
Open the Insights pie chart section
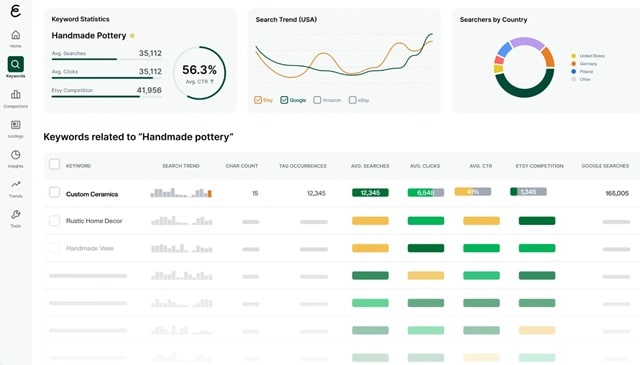click(16, 158)
